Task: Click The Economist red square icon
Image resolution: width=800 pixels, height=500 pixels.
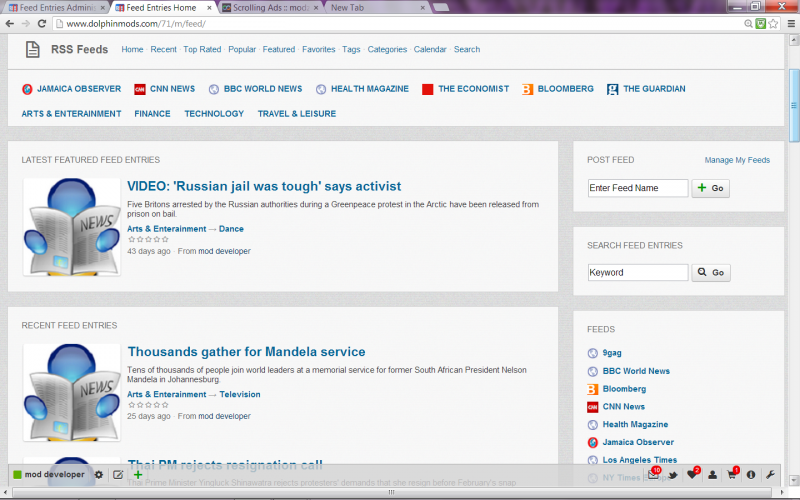Action: [x=428, y=89]
